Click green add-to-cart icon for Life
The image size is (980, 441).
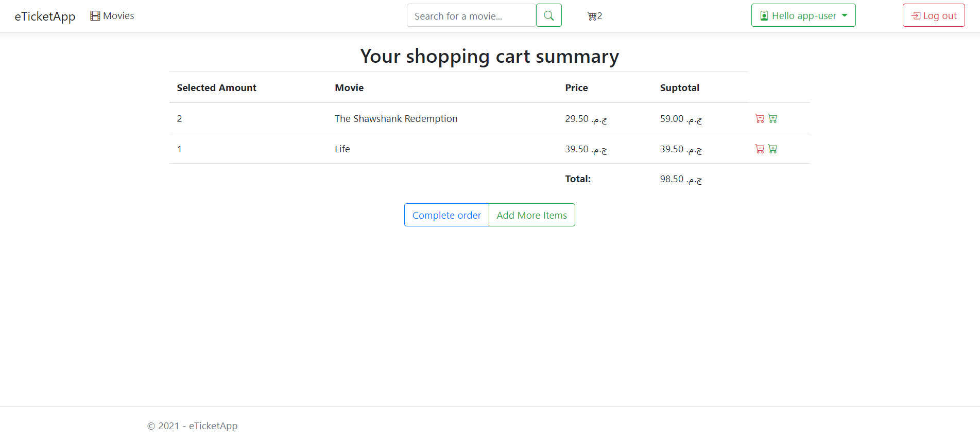pyautogui.click(x=772, y=149)
